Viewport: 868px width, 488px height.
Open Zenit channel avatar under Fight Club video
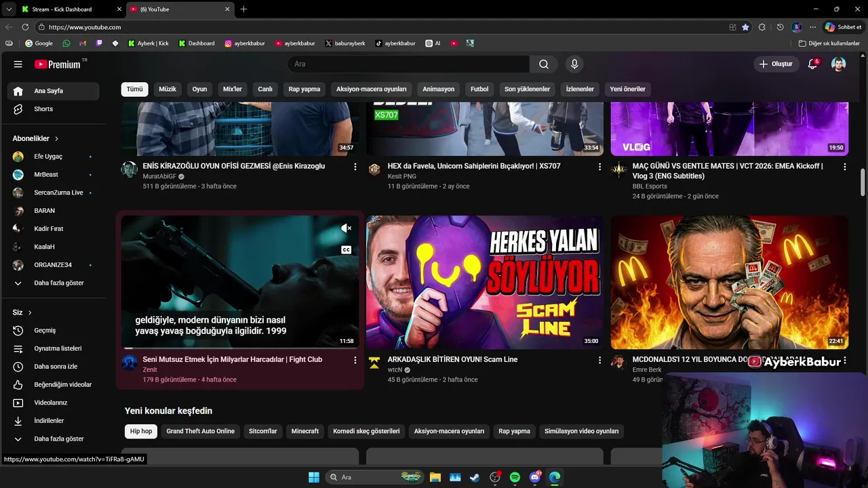click(130, 363)
